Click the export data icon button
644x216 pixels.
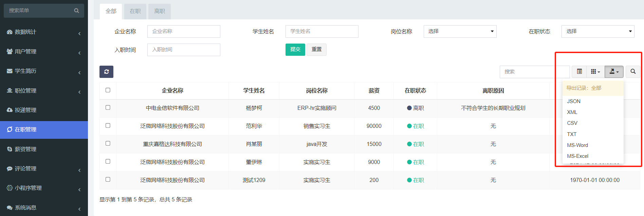click(x=614, y=72)
